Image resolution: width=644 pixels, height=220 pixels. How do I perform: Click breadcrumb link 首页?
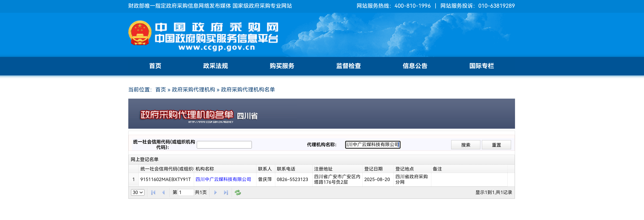coord(161,90)
